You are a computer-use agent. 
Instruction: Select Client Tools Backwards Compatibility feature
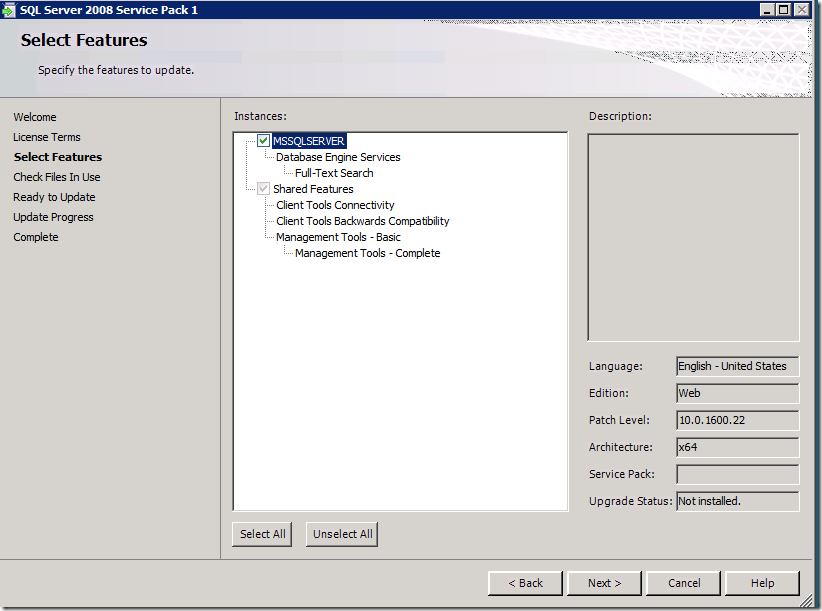[x=363, y=221]
